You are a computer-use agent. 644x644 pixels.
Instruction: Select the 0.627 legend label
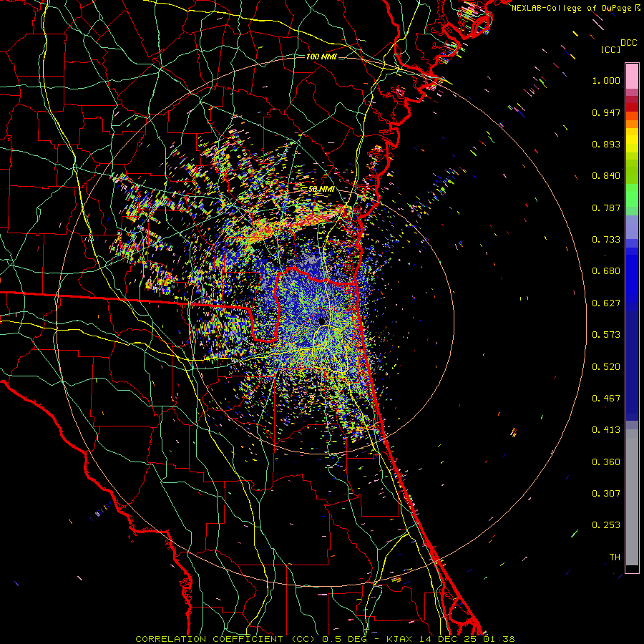606,303
